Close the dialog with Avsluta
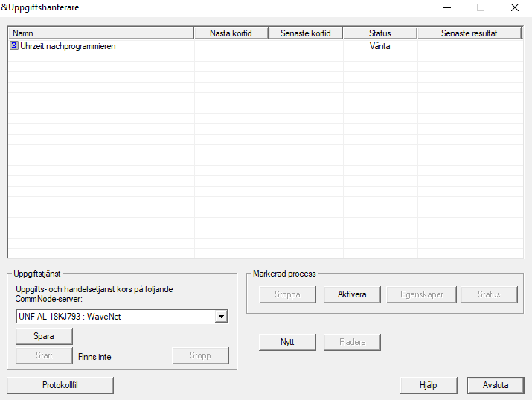Screen dimensions: 532x400 495,385
